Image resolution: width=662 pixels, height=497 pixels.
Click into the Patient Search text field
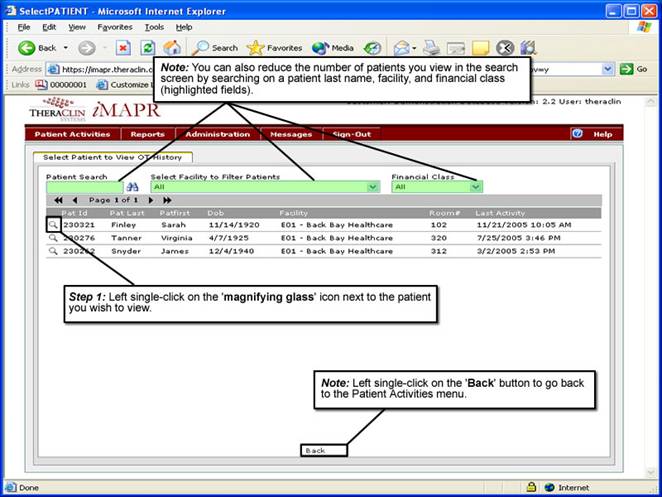pos(84,187)
